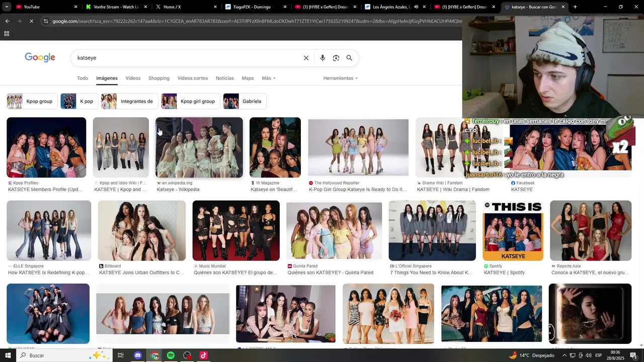The width and height of the screenshot is (644, 362).
Task: Open Google Lens image search
Action: coord(336,58)
